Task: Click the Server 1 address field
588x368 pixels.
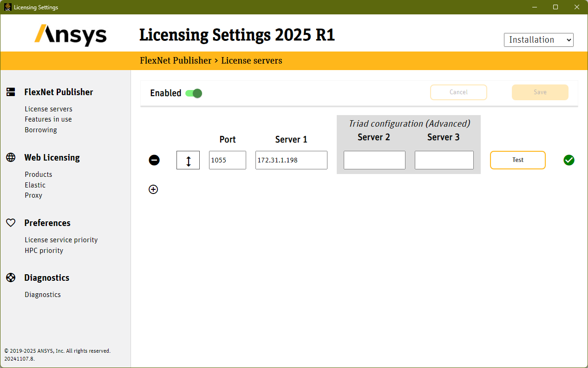Action: (x=291, y=160)
